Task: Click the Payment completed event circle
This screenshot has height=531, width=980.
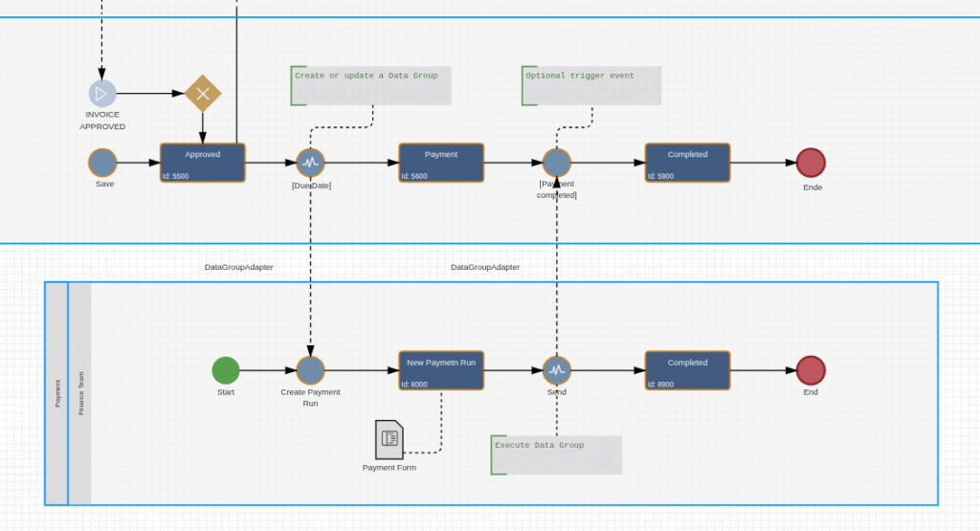Action: tap(557, 163)
